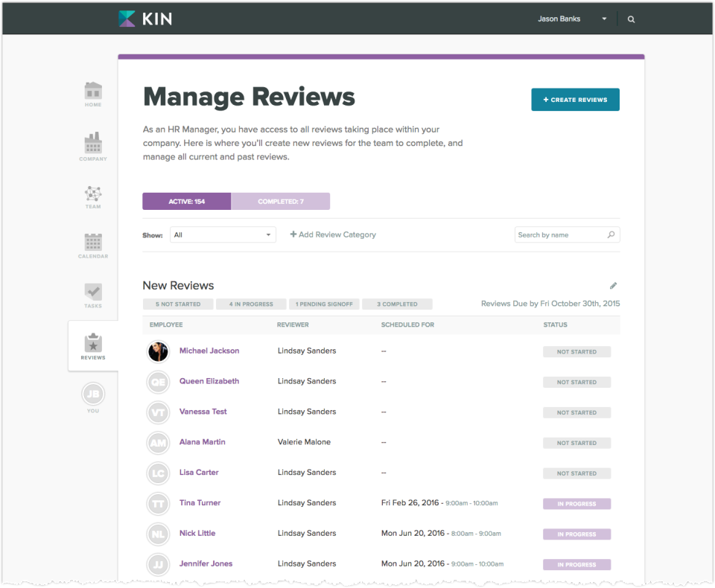Click the Create Reviews button
This screenshot has height=588, width=715.
pos(575,99)
